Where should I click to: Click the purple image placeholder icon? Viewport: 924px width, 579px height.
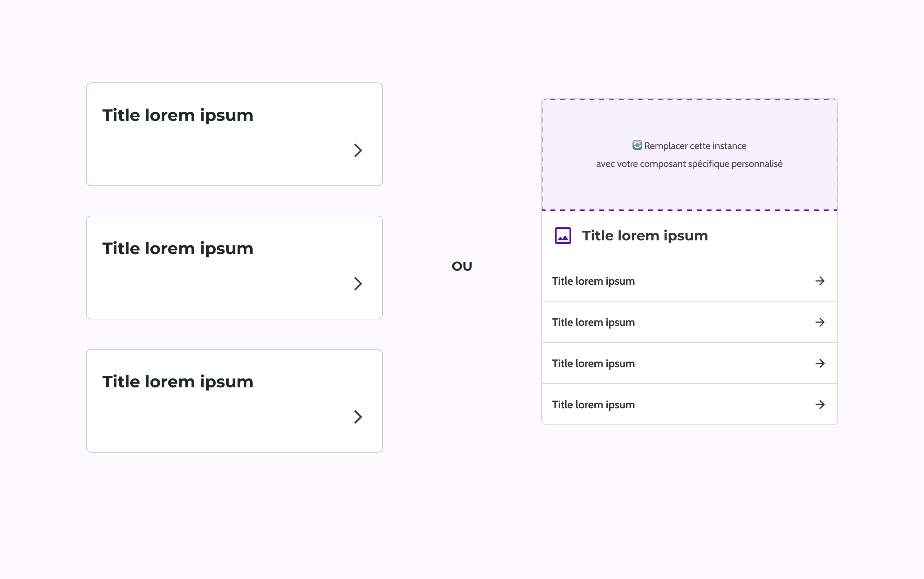(x=563, y=236)
